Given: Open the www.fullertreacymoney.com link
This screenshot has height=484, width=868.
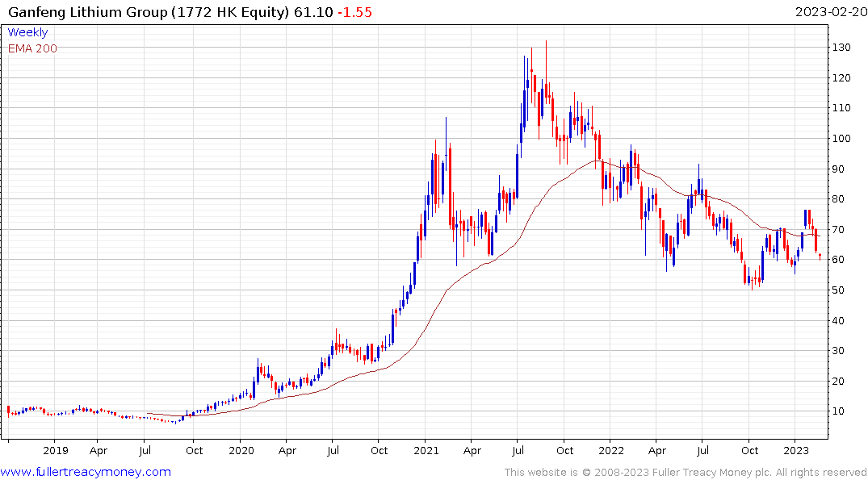Looking at the screenshot, I should [x=86, y=472].
